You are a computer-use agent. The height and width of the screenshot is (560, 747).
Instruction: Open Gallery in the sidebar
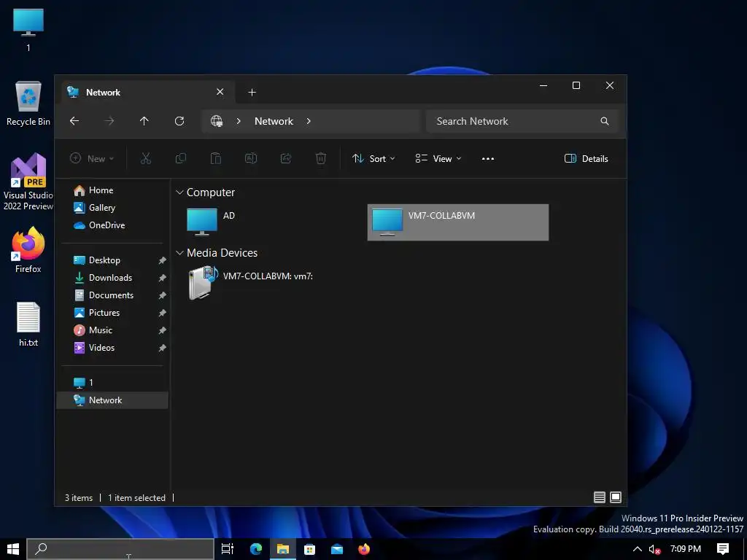113,208
